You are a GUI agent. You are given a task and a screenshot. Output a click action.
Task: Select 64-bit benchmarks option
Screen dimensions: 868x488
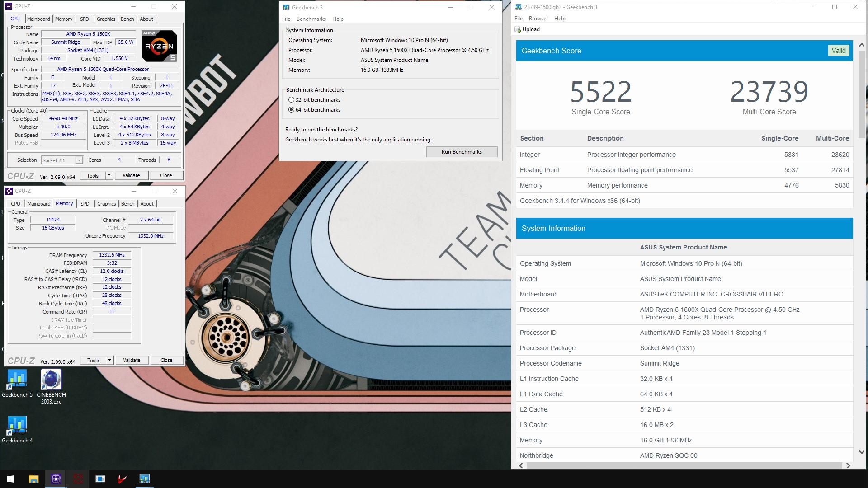coord(314,110)
